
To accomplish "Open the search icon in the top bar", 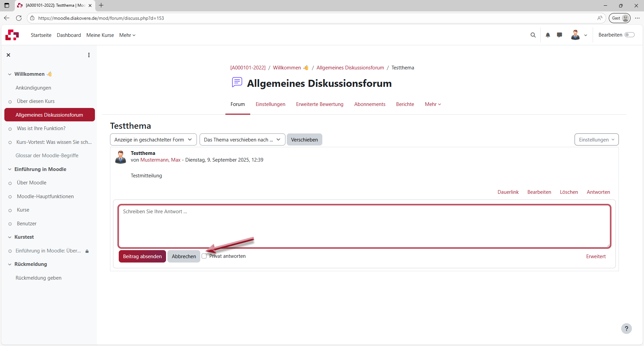I will pyautogui.click(x=533, y=35).
